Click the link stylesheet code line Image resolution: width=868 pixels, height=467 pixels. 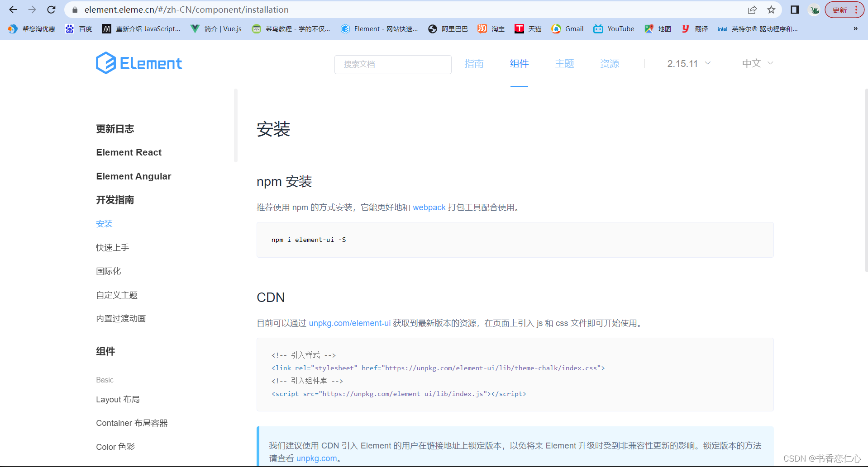[x=438, y=368]
